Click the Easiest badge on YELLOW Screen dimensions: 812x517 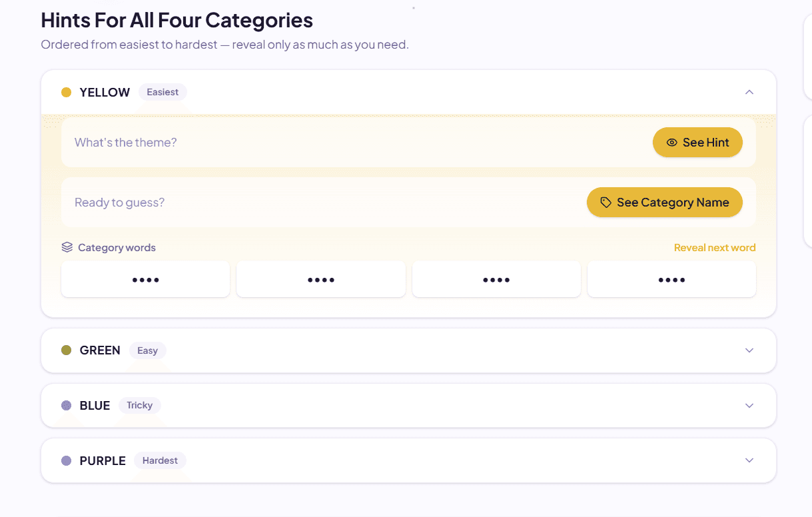pos(163,92)
